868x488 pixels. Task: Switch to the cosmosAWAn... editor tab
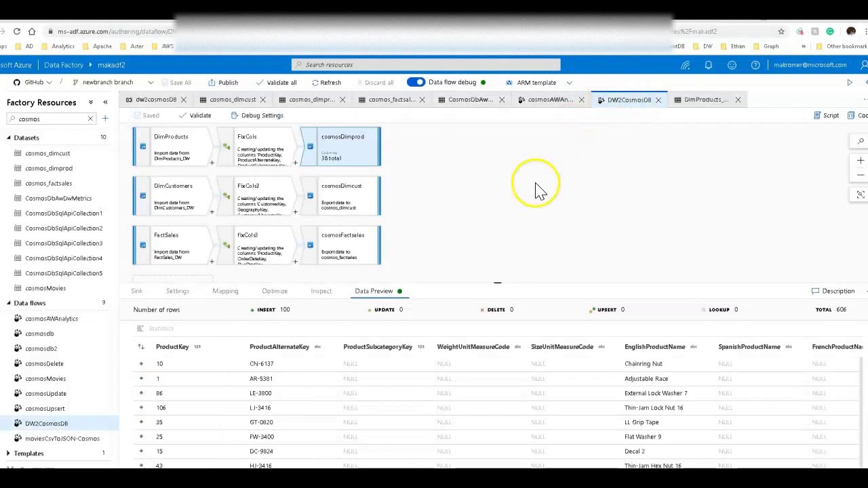(550, 100)
